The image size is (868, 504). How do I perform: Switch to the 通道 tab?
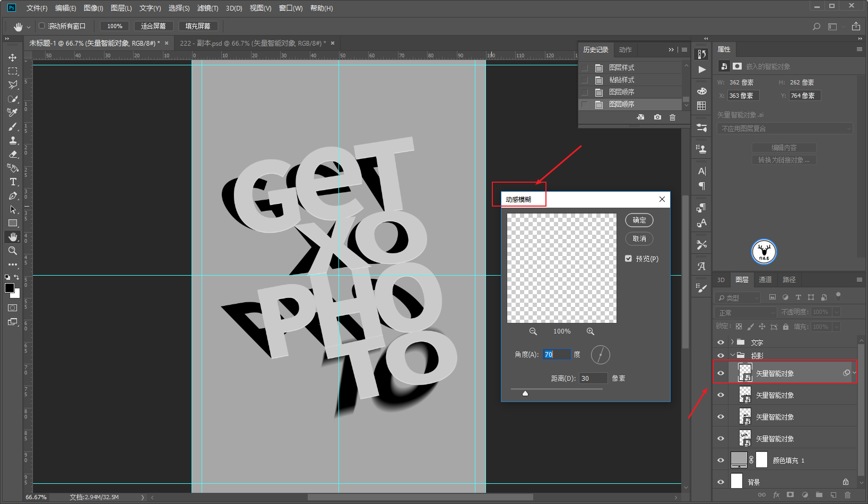[x=765, y=280]
